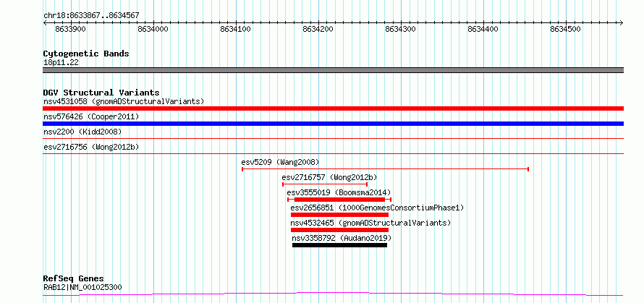
Task: Click the esv2716757 variant span line
Action: click(x=325, y=184)
